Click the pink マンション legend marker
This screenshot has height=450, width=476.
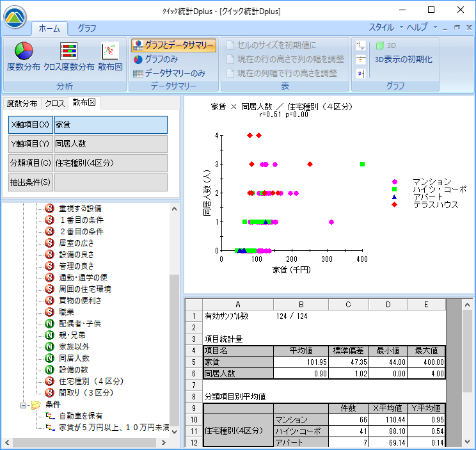pos(395,182)
